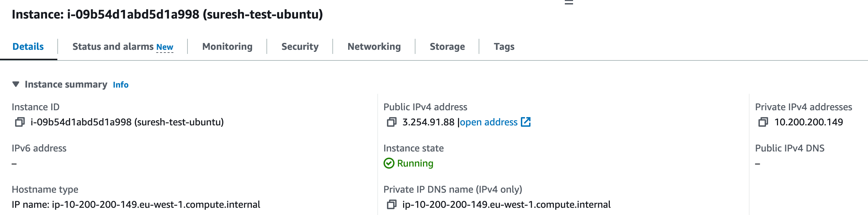The width and height of the screenshot is (868, 215).
Task: Switch to the Security tab
Action: (x=300, y=46)
